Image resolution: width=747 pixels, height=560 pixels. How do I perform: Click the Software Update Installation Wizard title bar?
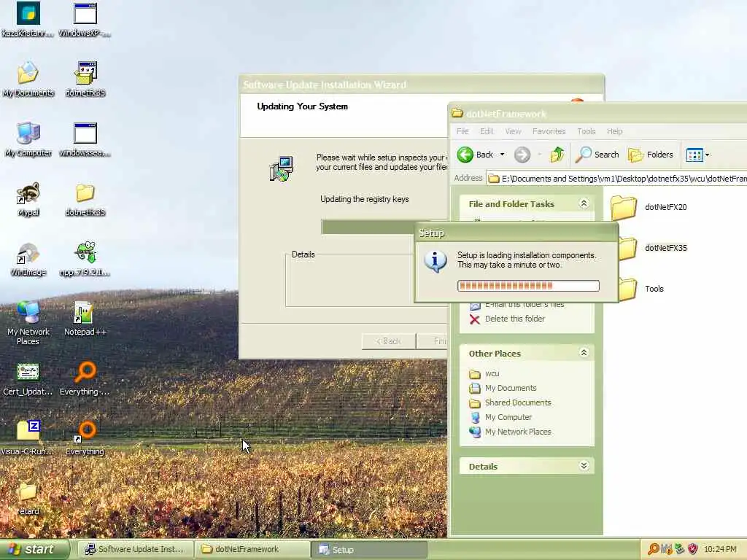(x=421, y=85)
